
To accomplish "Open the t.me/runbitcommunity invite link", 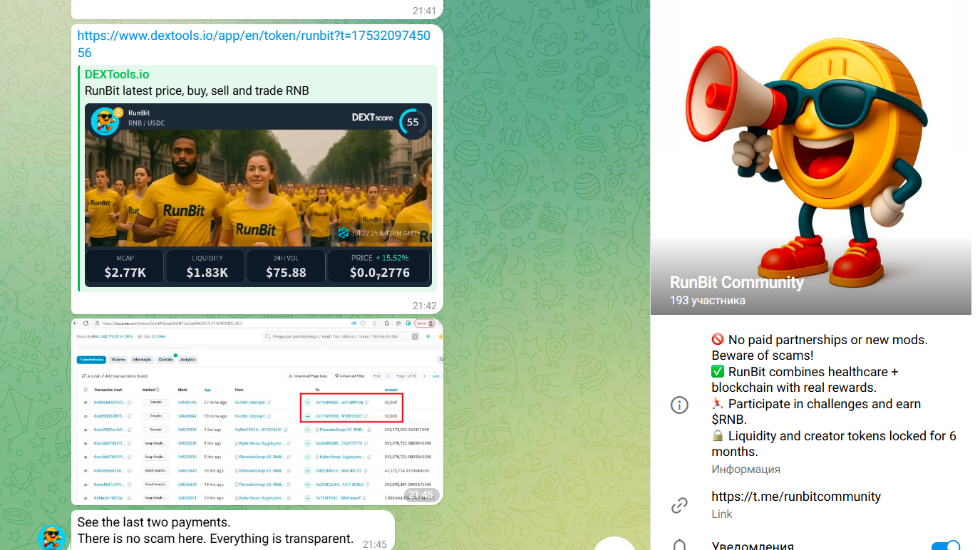I will (x=796, y=497).
